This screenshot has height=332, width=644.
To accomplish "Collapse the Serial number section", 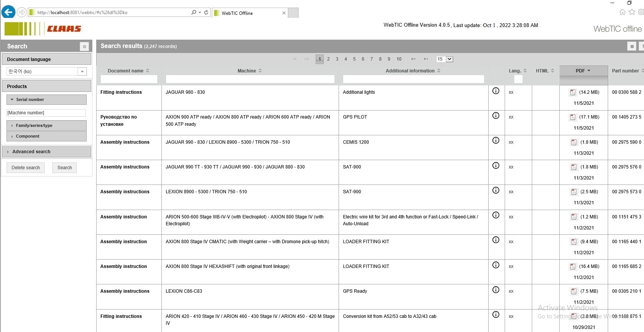I will [x=47, y=99].
